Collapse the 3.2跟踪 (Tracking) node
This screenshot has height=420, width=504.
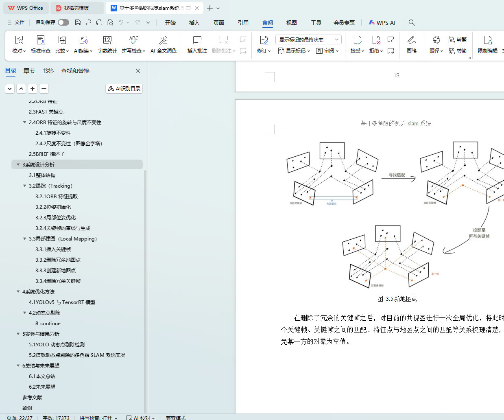click(24, 186)
